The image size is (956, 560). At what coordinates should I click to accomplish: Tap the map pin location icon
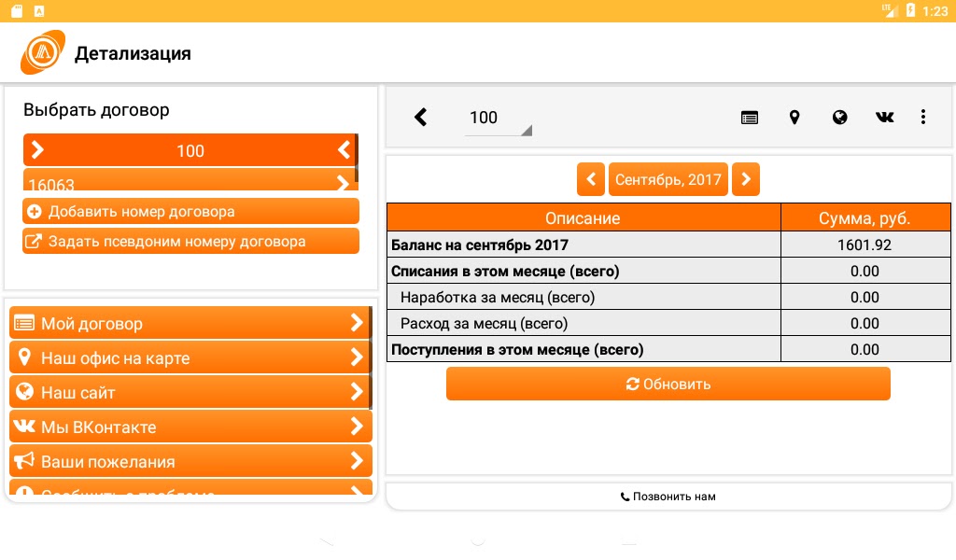794,118
